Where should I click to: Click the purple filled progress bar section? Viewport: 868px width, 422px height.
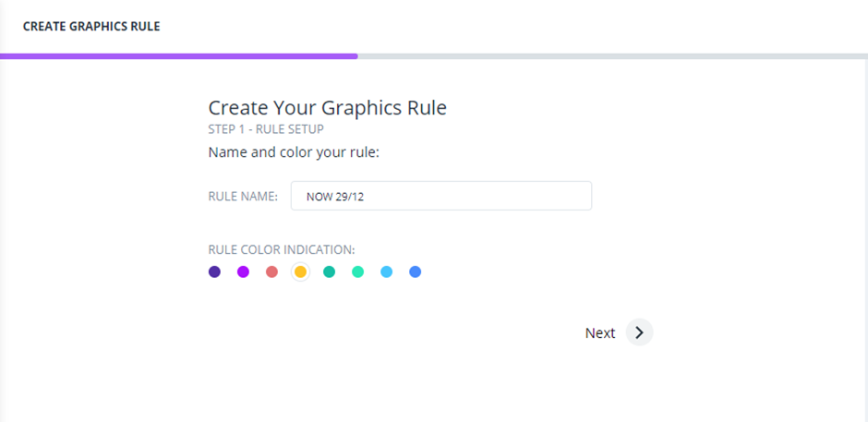178,56
